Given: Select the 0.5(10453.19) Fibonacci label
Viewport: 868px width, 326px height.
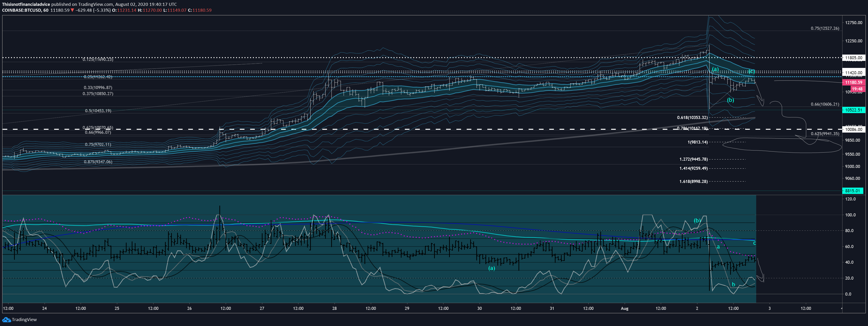Looking at the screenshot, I should [98, 111].
